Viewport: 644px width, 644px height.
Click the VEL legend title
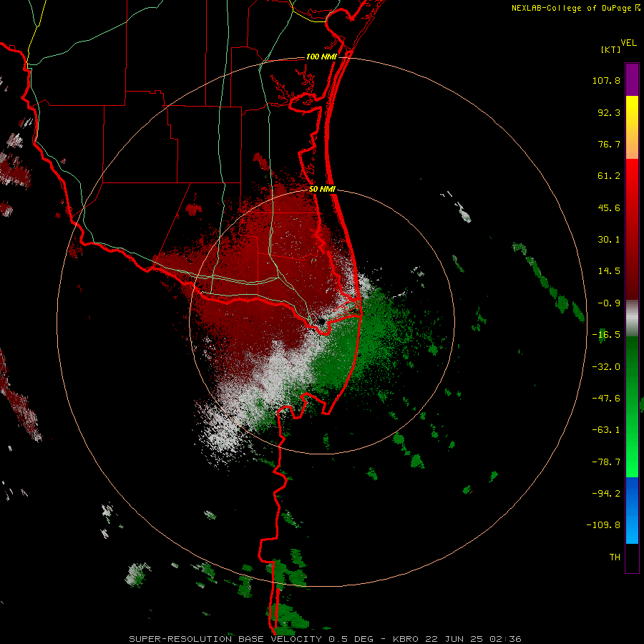(628, 43)
